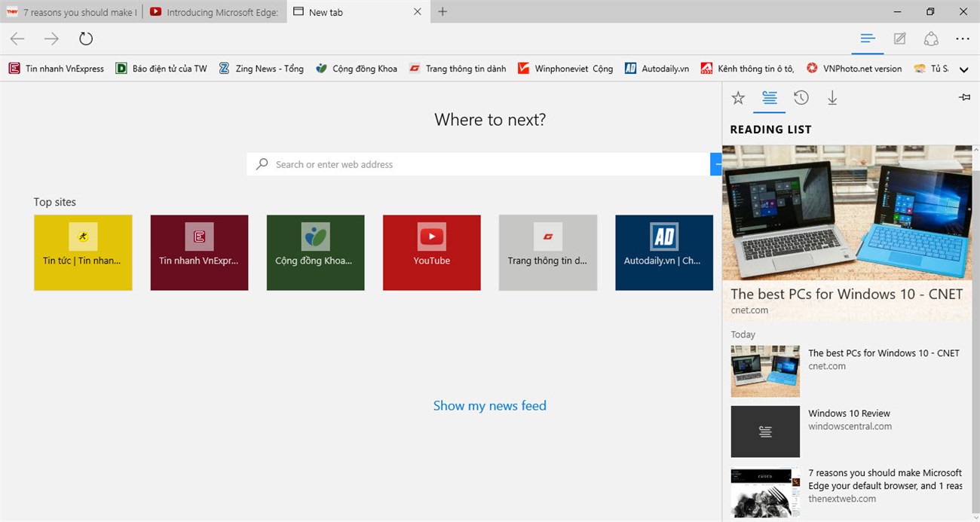The width and height of the screenshot is (980, 522).
Task: Open the Hub panel icon in toolbar
Action: pos(868,38)
